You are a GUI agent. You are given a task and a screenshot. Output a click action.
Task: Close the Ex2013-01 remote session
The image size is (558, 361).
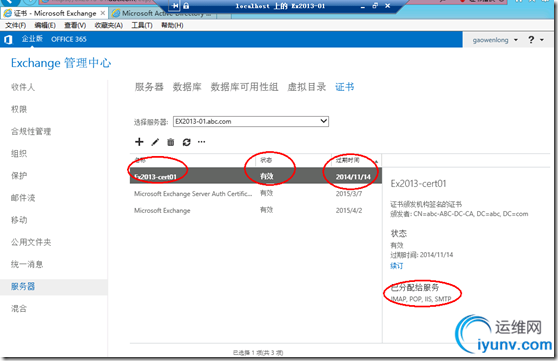[388, 6]
